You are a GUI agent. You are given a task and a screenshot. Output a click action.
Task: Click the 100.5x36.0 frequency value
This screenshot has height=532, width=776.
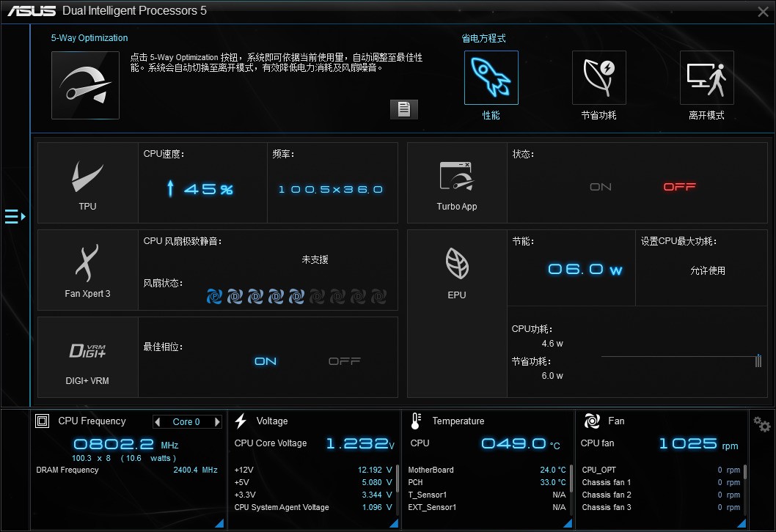(331, 189)
